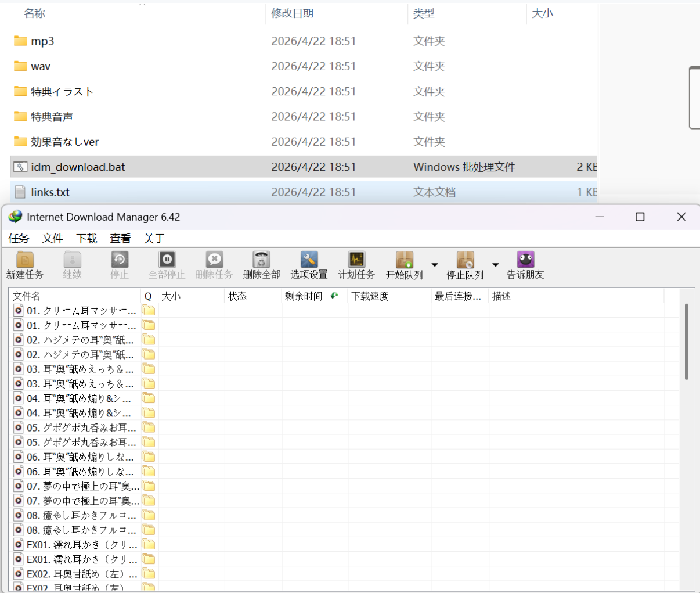
Task: Click the media file icon of first 01. row
Action: [x=19, y=311]
